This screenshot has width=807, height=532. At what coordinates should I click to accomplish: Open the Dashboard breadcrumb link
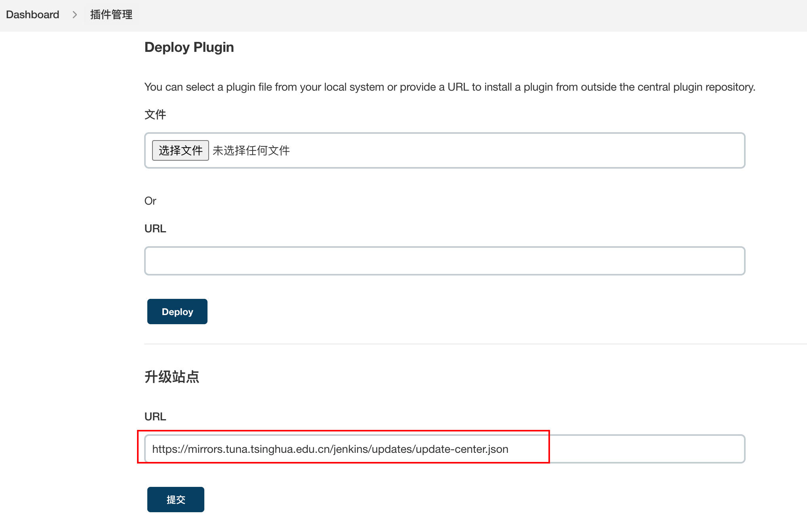point(32,15)
